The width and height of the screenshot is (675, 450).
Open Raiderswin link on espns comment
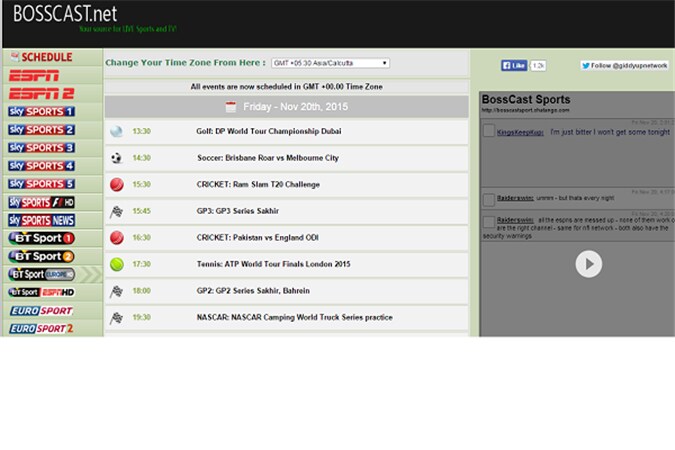click(515, 220)
